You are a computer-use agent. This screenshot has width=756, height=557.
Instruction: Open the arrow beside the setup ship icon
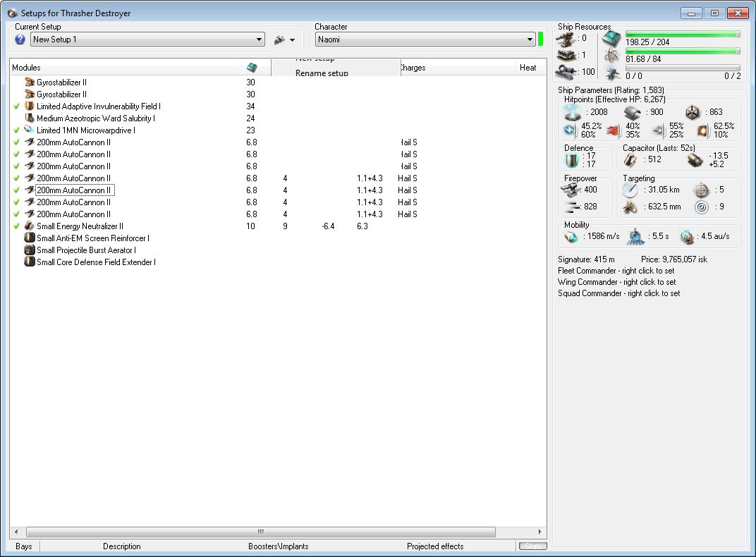point(292,40)
